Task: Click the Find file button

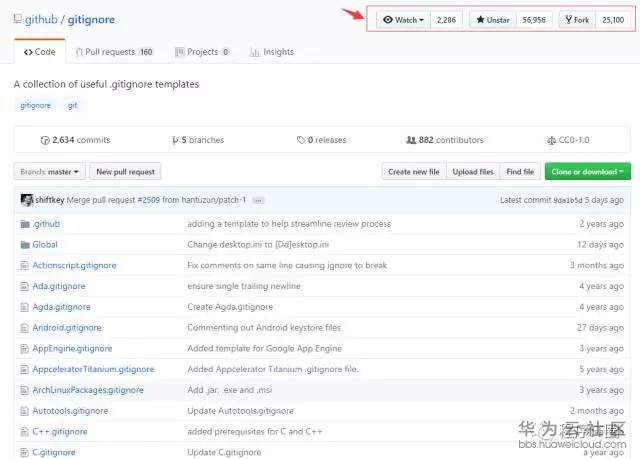Action: click(520, 172)
